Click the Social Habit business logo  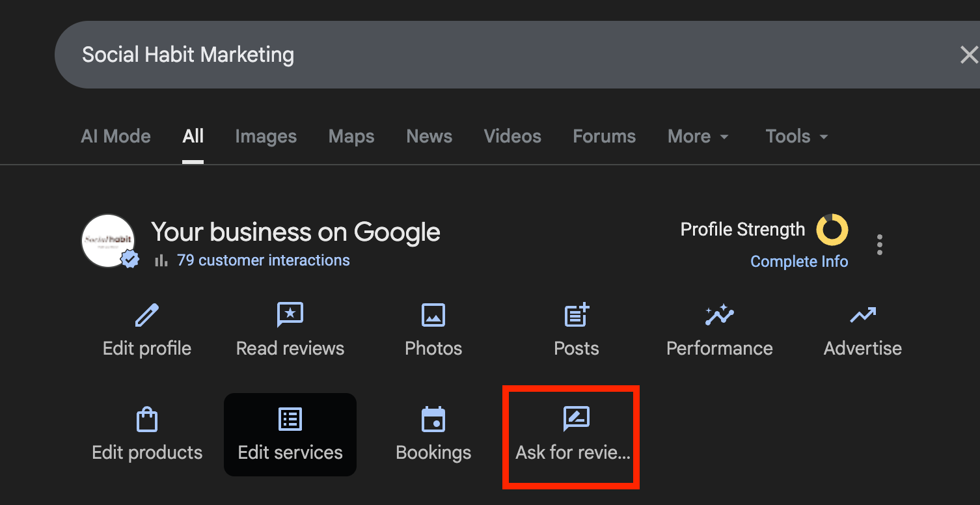(x=108, y=240)
